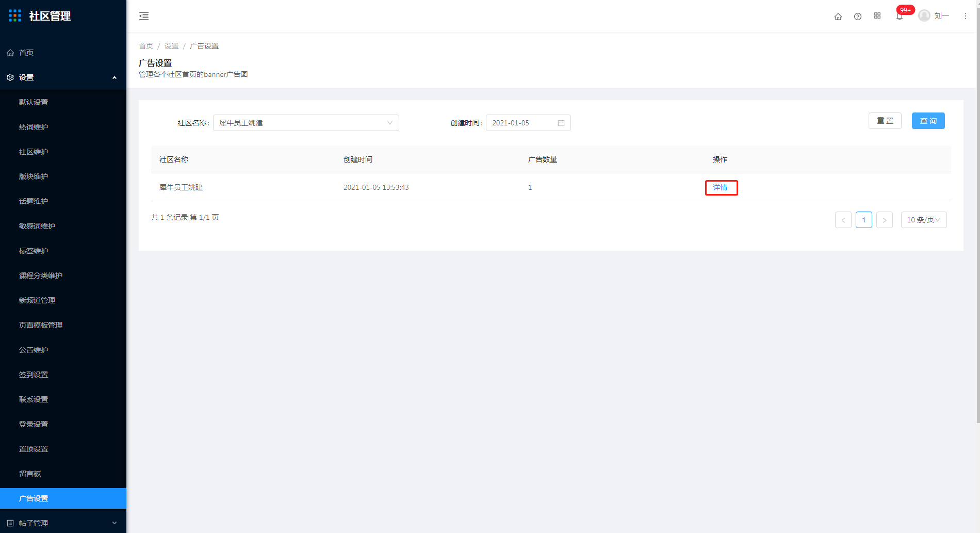Viewport: 980px width, 533px height.
Task: Click the 共 1 条记录 第 1/1 页 summary text
Action: pos(185,217)
